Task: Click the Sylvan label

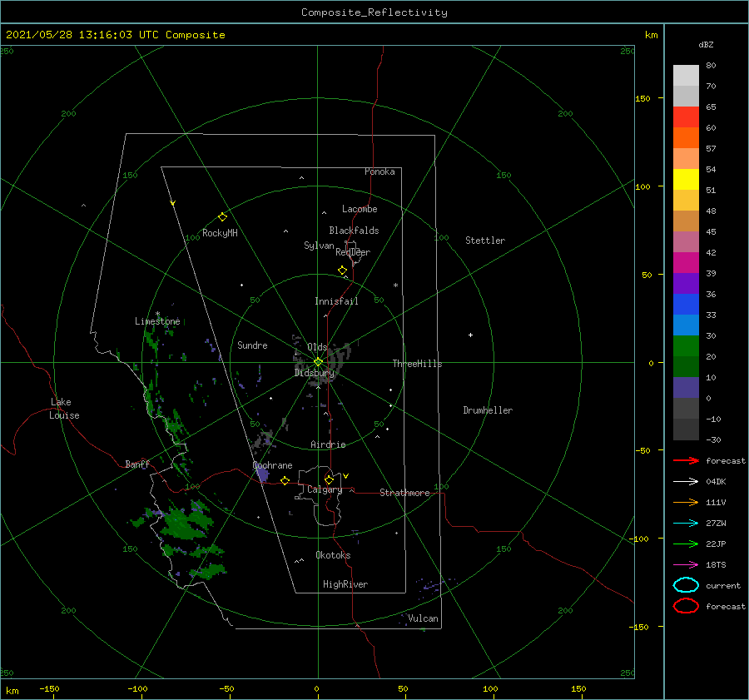Action: (319, 246)
